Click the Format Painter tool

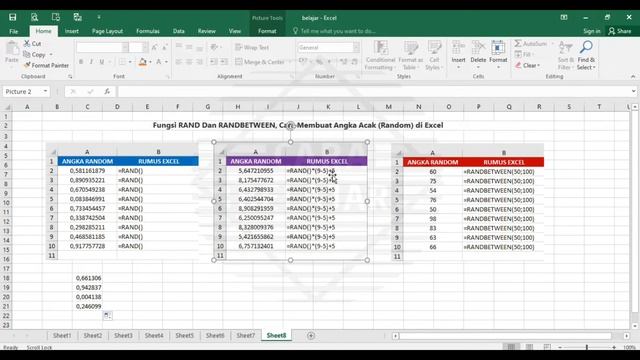[46, 65]
